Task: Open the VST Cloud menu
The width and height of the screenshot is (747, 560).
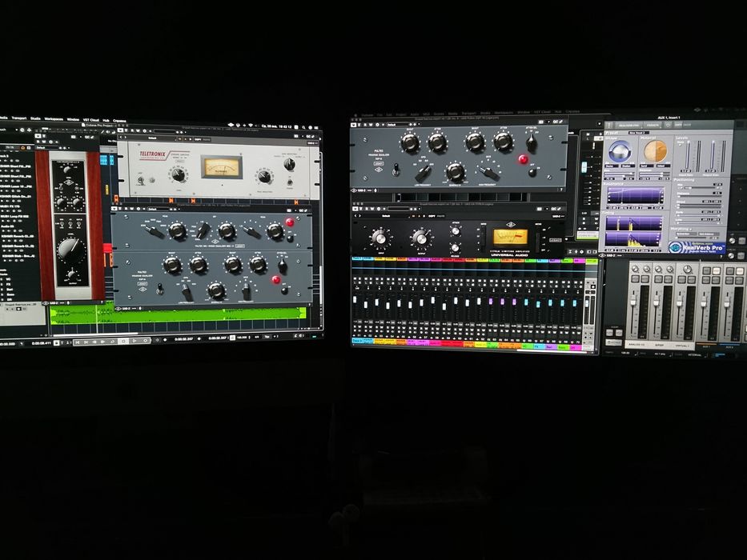Action: pos(91,120)
